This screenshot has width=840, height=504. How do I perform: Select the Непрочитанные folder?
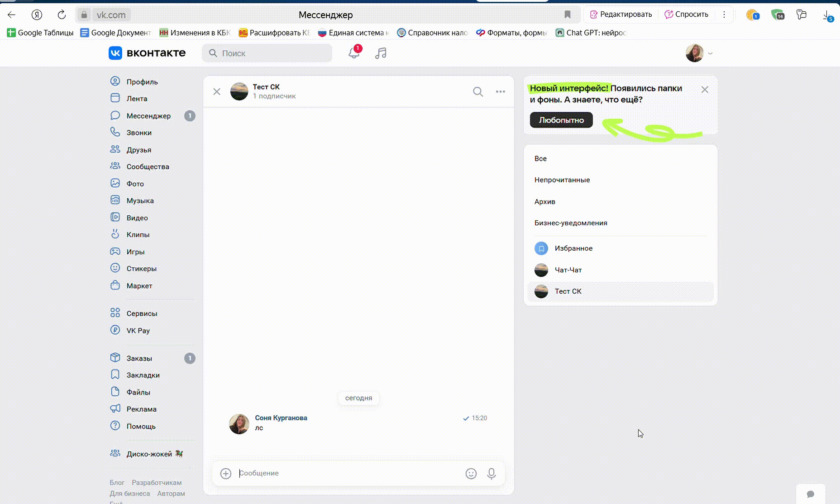(562, 180)
